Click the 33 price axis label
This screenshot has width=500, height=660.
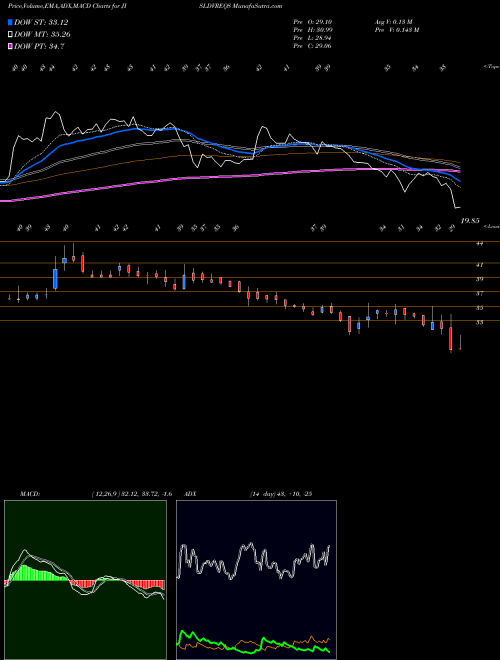[480, 322]
